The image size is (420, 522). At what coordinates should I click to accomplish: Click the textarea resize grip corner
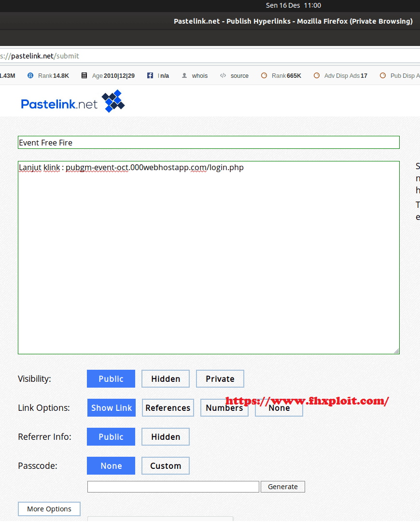(x=396, y=351)
